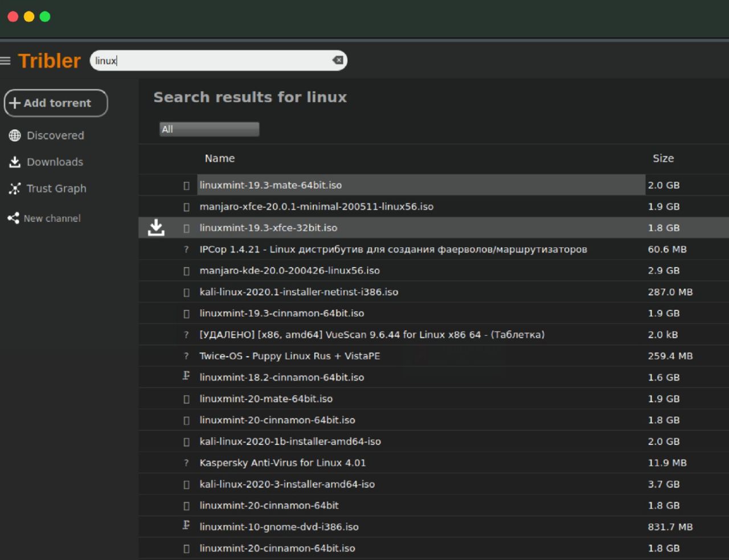Click category icon of kali-linux-2020.1-installer-netinst-i386.iso
The image size is (729, 560).
[186, 292]
